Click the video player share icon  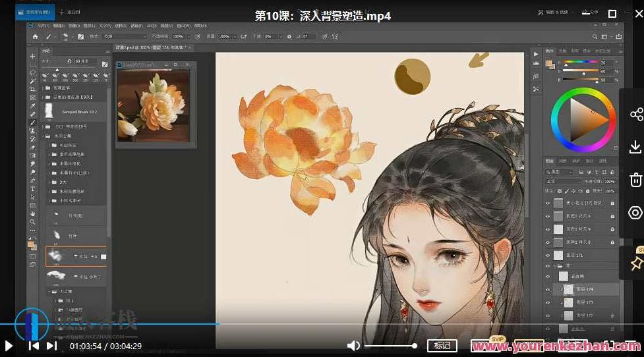coord(636,114)
